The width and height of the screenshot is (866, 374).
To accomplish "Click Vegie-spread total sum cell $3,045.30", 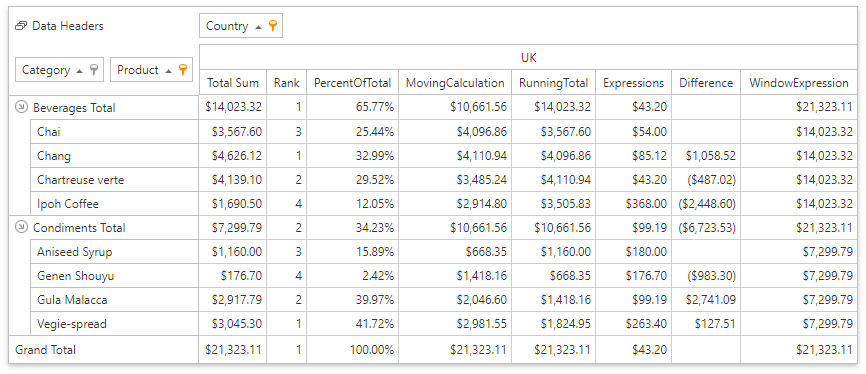I will (x=233, y=324).
